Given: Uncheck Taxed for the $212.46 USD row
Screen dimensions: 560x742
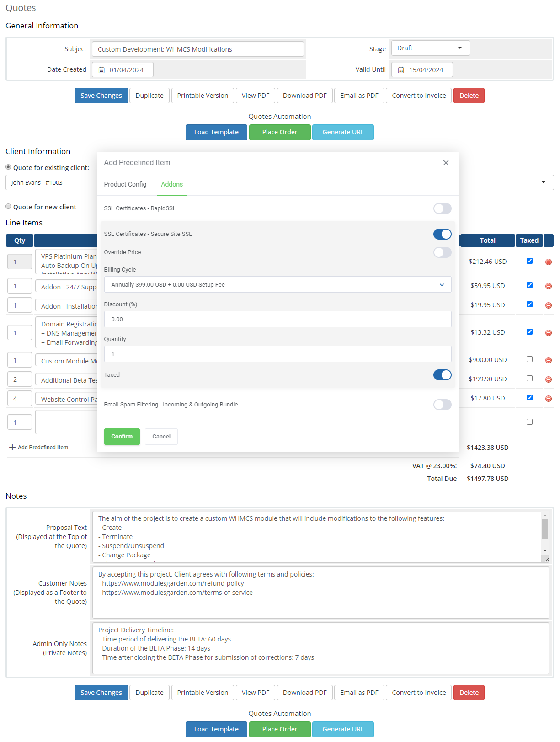Looking at the screenshot, I should point(529,261).
